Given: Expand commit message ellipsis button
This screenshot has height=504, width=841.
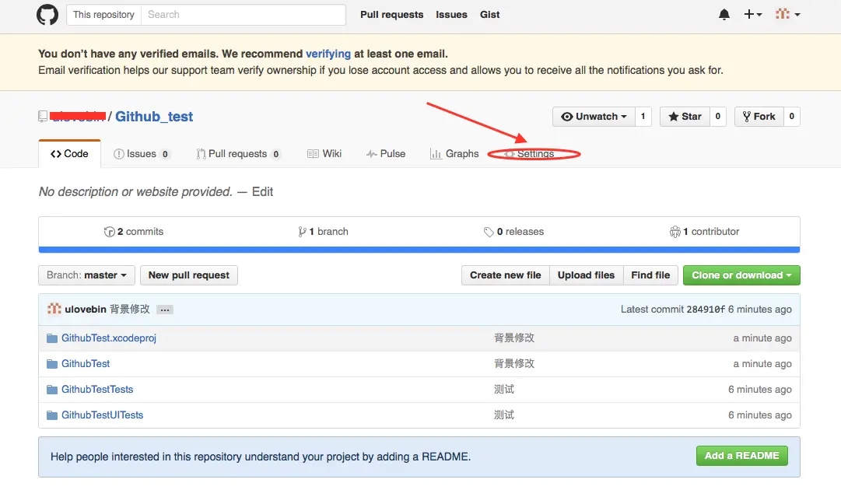Looking at the screenshot, I should [165, 310].
